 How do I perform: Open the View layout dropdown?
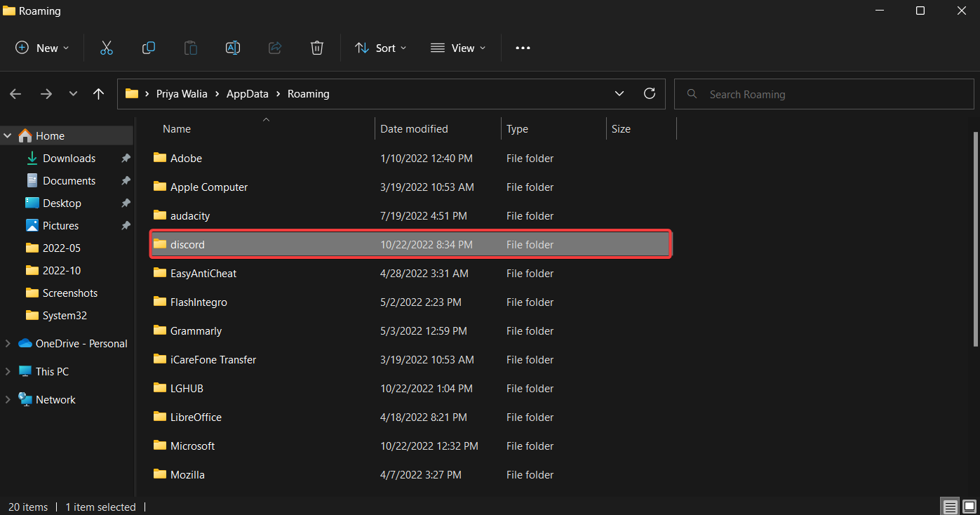pyautogui.click(x=457, y=48)
